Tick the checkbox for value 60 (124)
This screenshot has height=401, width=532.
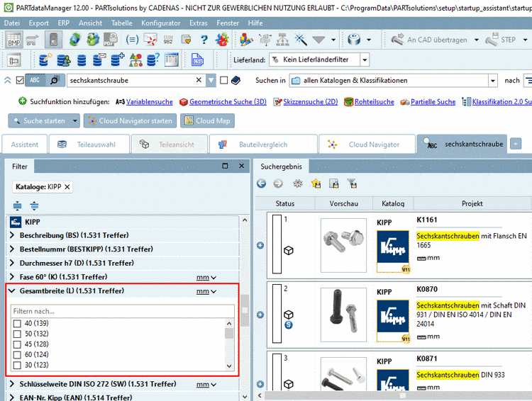pyautogui.click(x=17, y=355)
